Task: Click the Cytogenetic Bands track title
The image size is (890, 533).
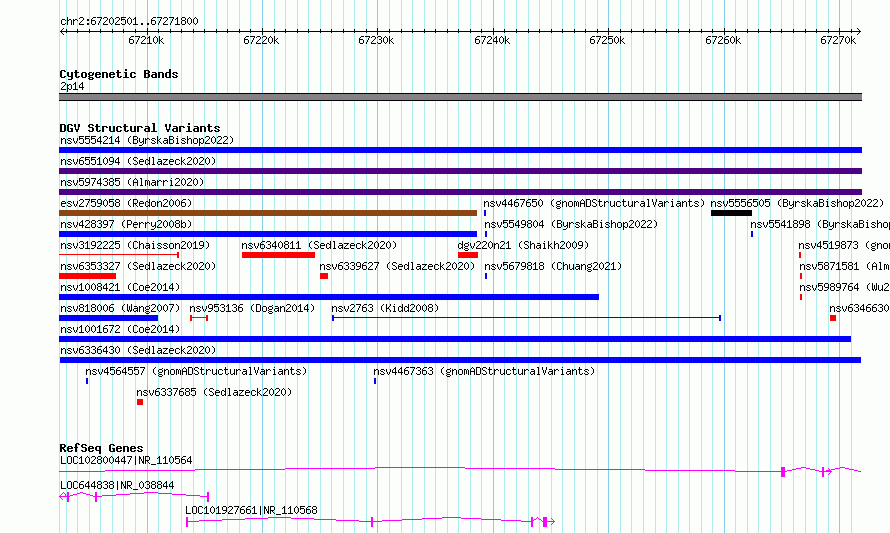Action: point(119,74)
